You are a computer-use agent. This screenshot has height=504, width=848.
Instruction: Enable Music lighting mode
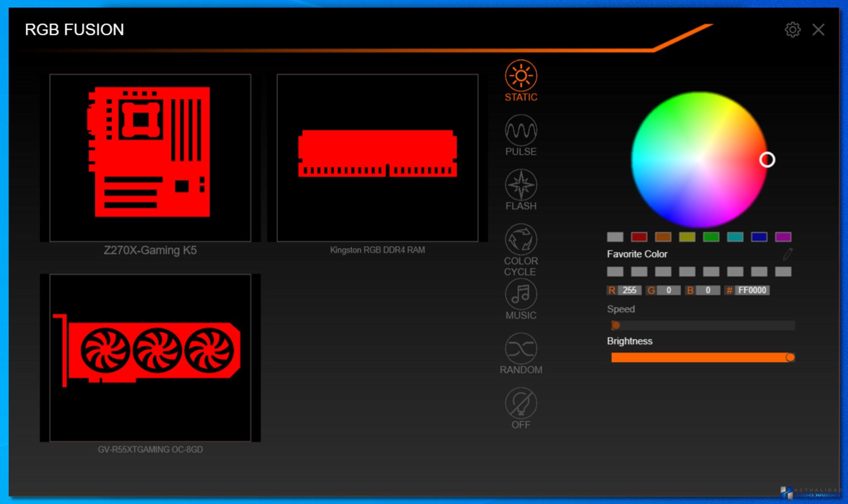[x=521, y=294]
